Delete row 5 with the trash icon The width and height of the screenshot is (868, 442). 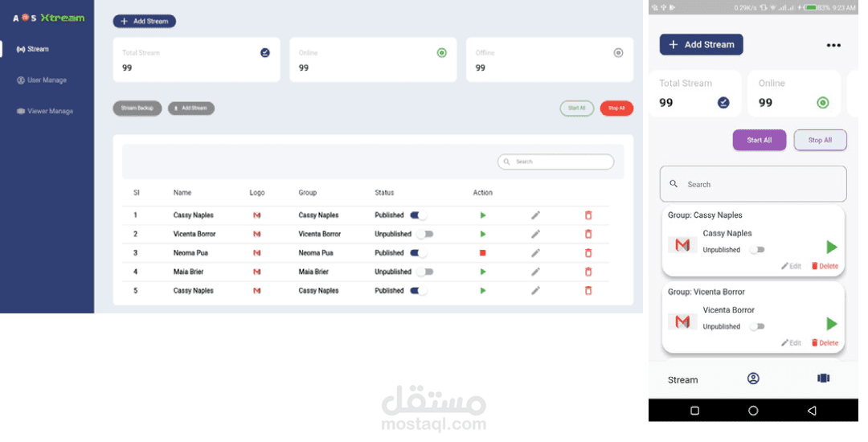point(588,290)
